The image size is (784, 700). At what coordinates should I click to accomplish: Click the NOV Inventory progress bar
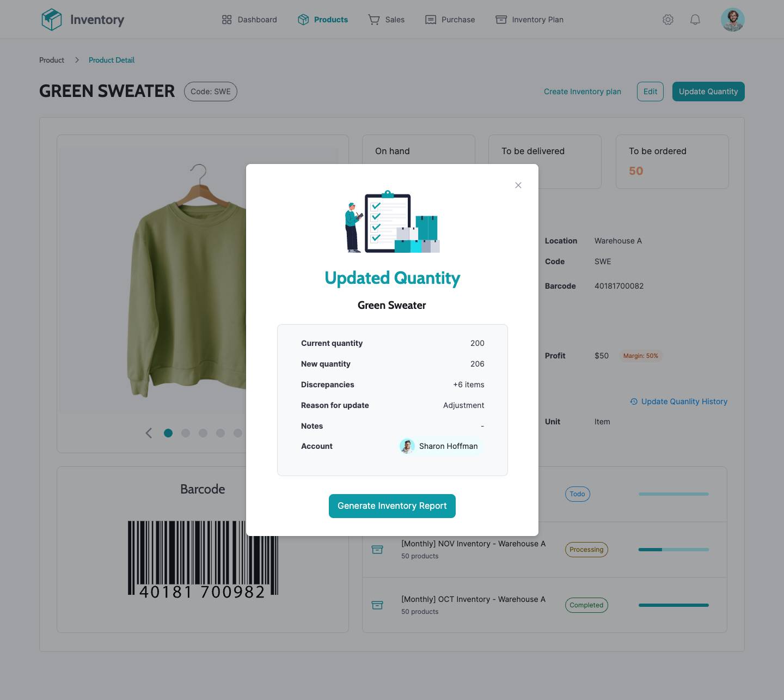(x=674, y=550)
